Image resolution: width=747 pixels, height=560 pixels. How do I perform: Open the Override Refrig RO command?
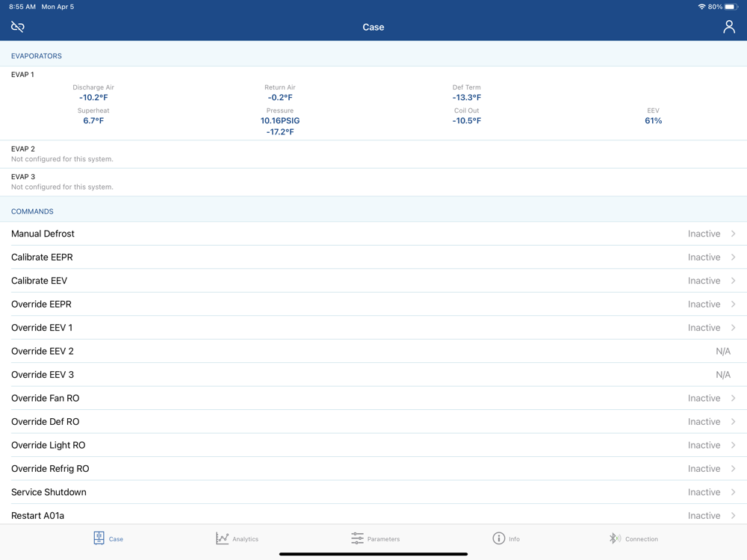click(373, 469)
